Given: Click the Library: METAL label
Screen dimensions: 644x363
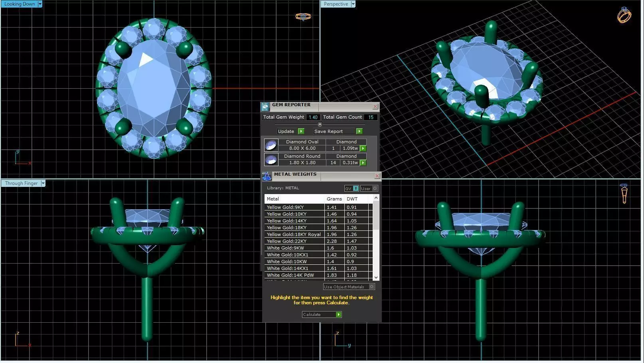Looking at the screenshot, I should (x=283, y=188).
